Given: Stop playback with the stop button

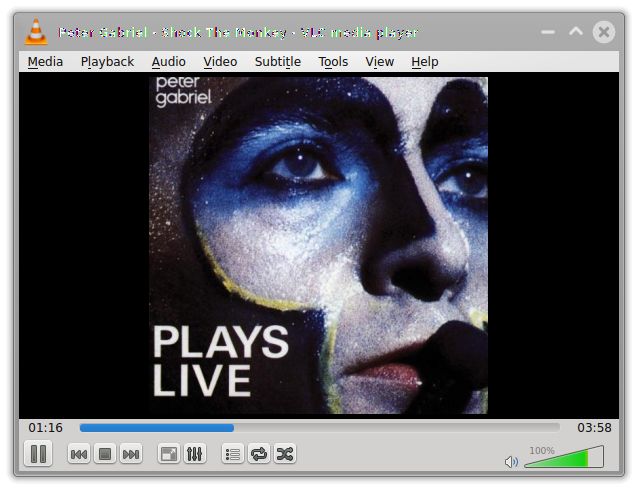Looking at the screenshot, I should coord(105,454).
